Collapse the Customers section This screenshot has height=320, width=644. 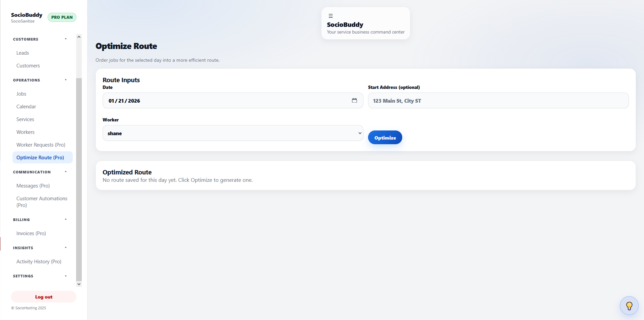pos(66,39)
